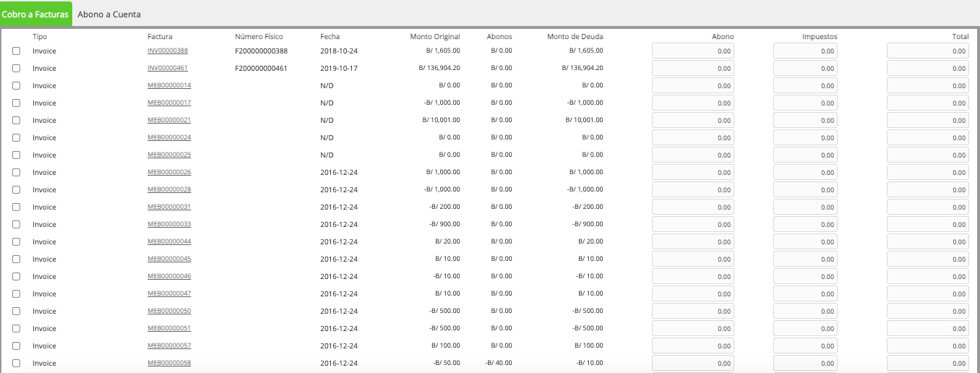Click the MEB00000045 invoice link
Image resolution: width=980 pixels, height=373 pixels.
tap(169, 259)
